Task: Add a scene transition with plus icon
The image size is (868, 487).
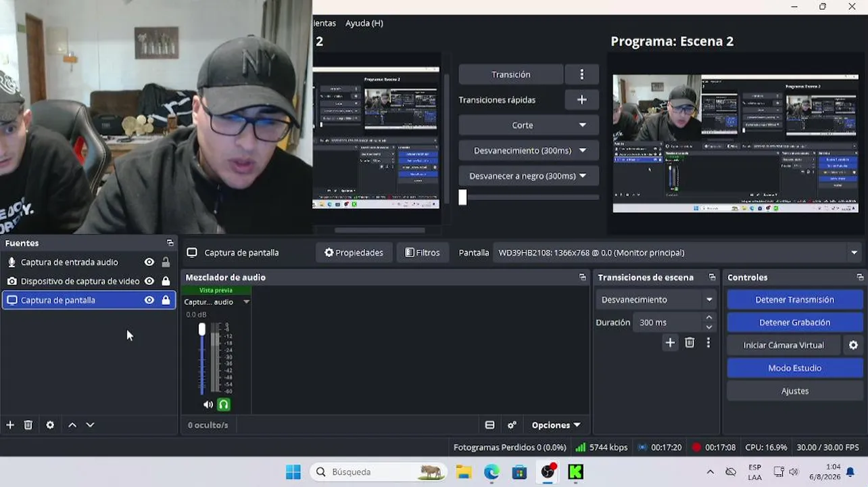Action: coord(670,343)
